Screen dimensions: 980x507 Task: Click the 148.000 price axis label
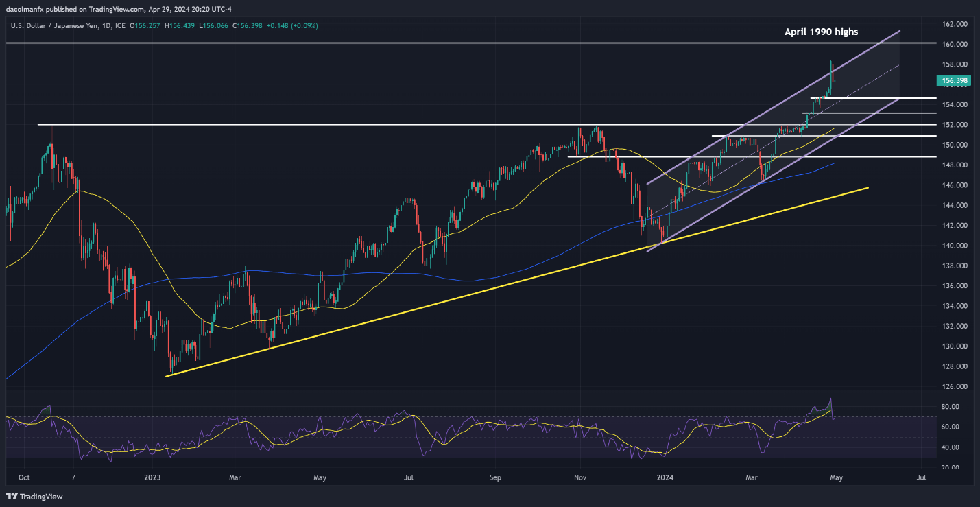coord(955,165)
